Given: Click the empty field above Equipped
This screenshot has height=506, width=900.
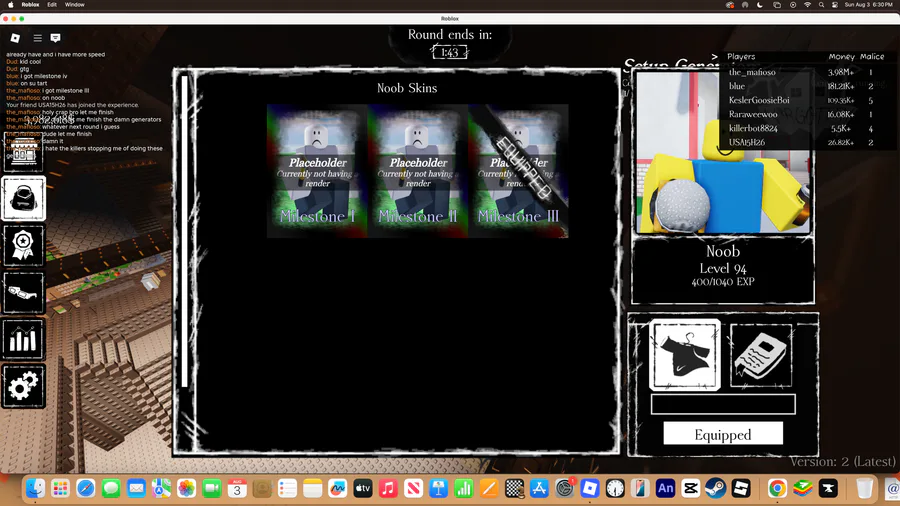Looking at the screenshot, I should (723, 404).
